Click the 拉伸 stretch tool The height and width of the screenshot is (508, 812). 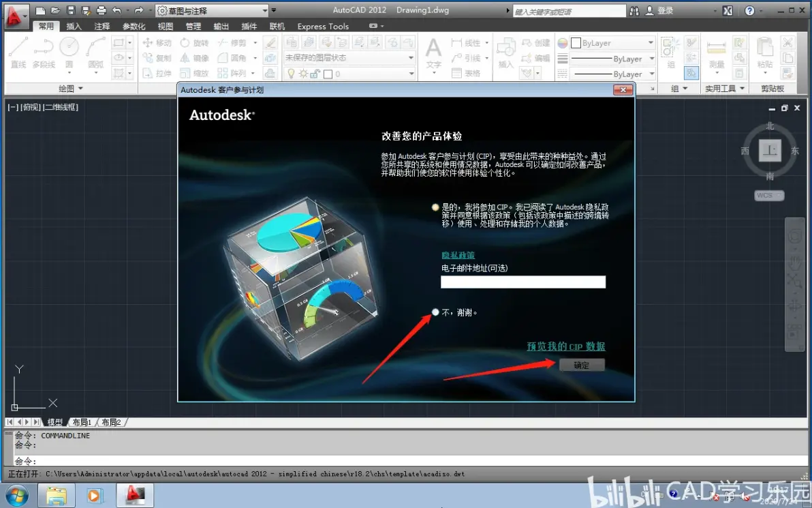tap(157, 73)
